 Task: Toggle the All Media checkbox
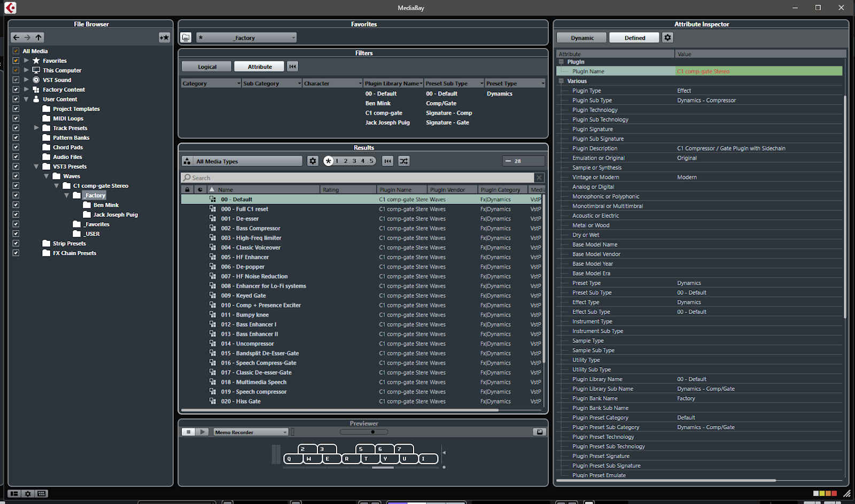click(16, 51)
